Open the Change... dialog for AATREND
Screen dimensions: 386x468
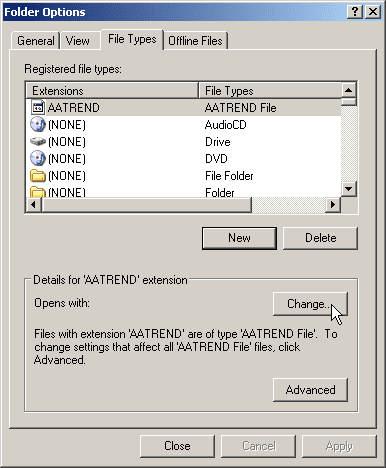pos(310,304)
